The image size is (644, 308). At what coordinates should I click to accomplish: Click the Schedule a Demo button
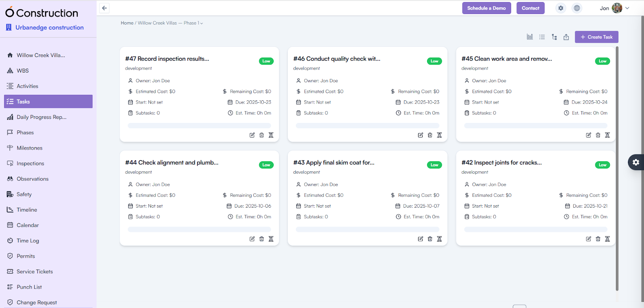pyautogui.click(x=487, y=8)
